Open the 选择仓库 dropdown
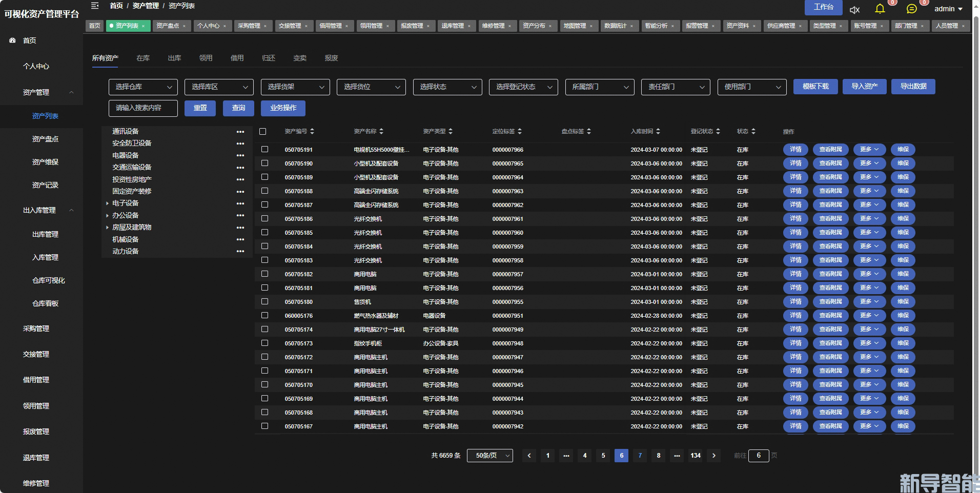 (x=143, y=87)
